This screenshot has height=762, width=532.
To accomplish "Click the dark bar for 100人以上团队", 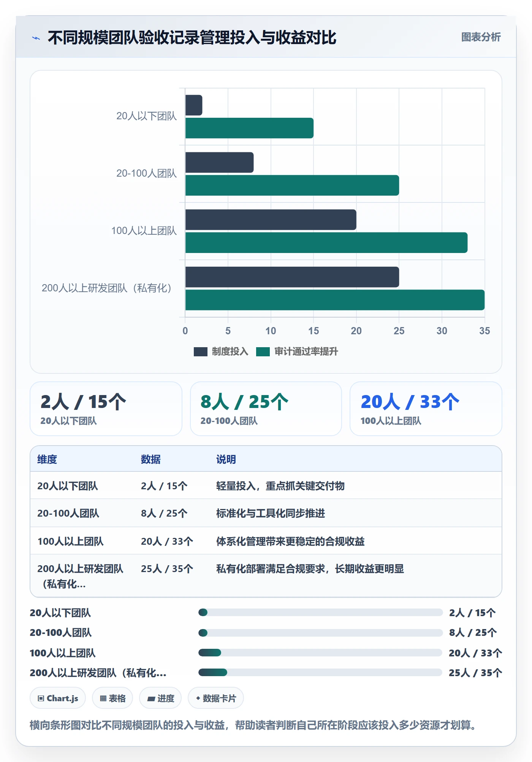I will tap(271, 220).
